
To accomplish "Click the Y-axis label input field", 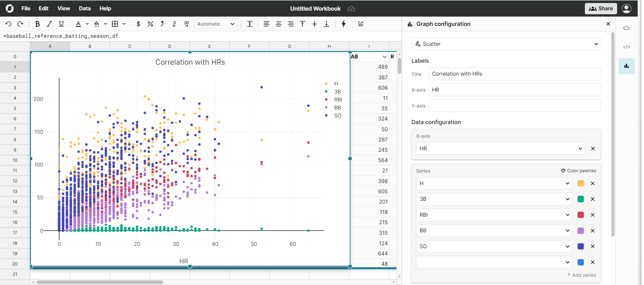I will 514,106.
